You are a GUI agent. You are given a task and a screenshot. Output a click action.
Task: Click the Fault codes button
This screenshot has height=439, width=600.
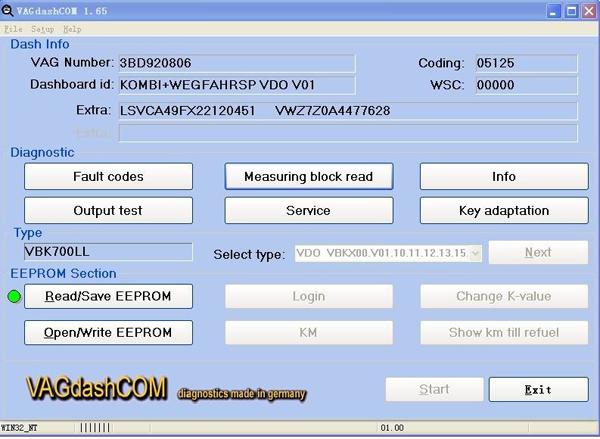click(108, 176)
